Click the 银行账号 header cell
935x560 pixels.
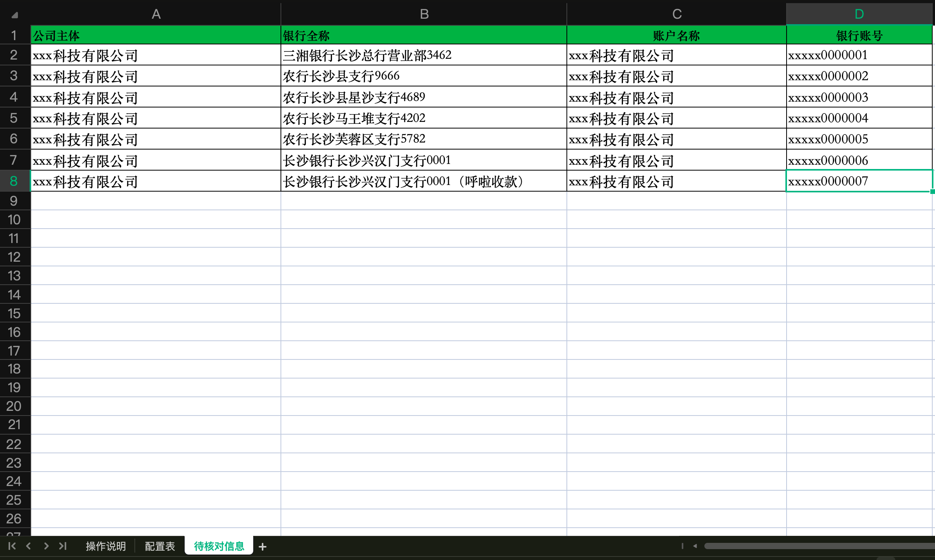point(859,35)
